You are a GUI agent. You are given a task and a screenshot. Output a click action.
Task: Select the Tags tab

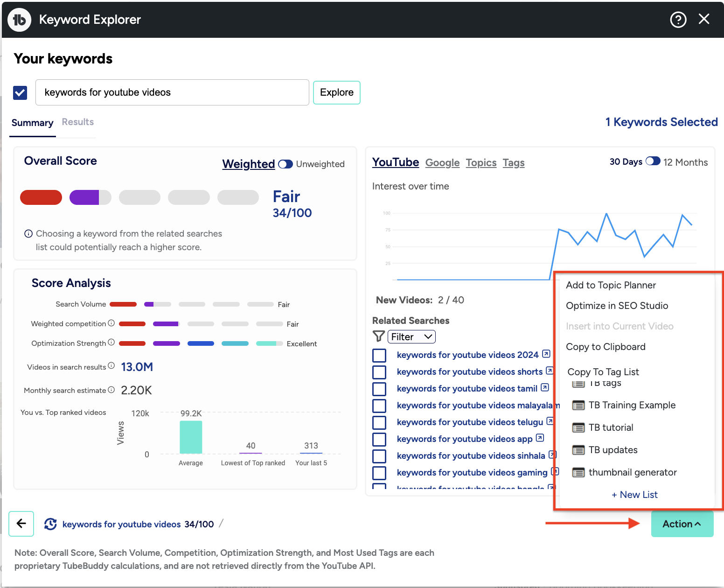(514, 163)
